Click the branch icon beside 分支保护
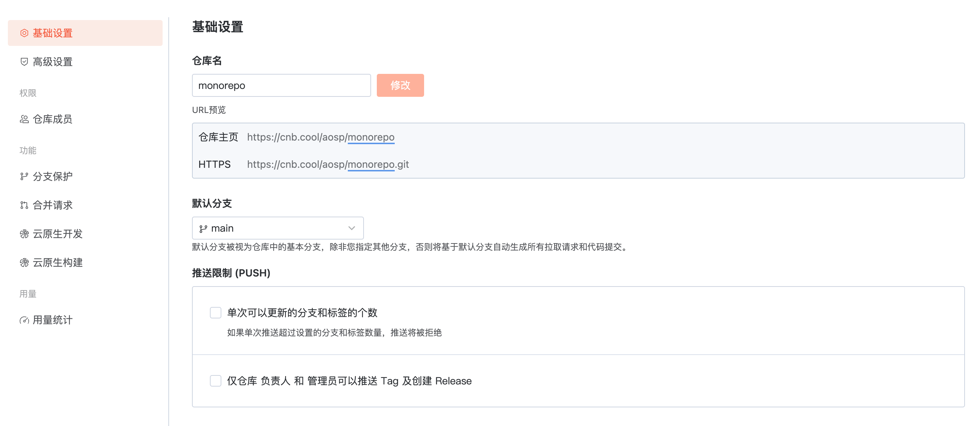 (24, 176)
